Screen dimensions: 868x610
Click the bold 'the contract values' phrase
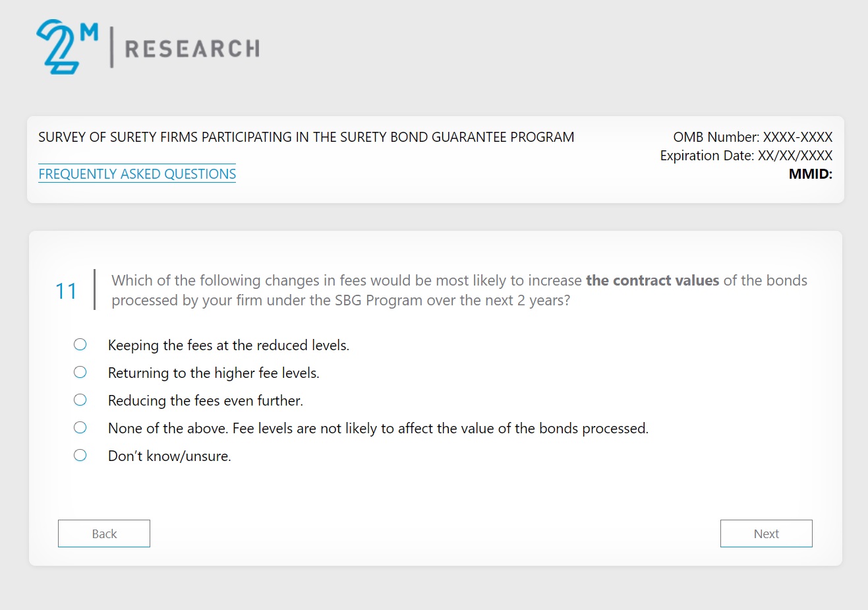click(x=652, y=280)
